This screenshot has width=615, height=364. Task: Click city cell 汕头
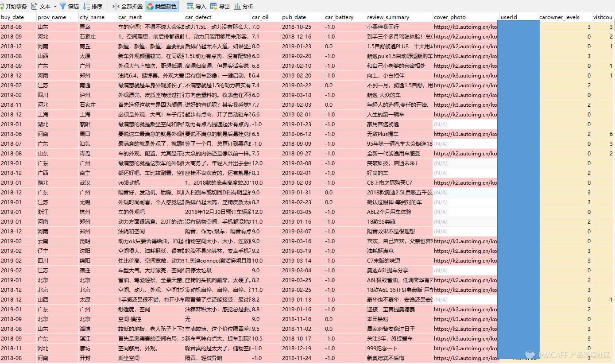[98, 144]
